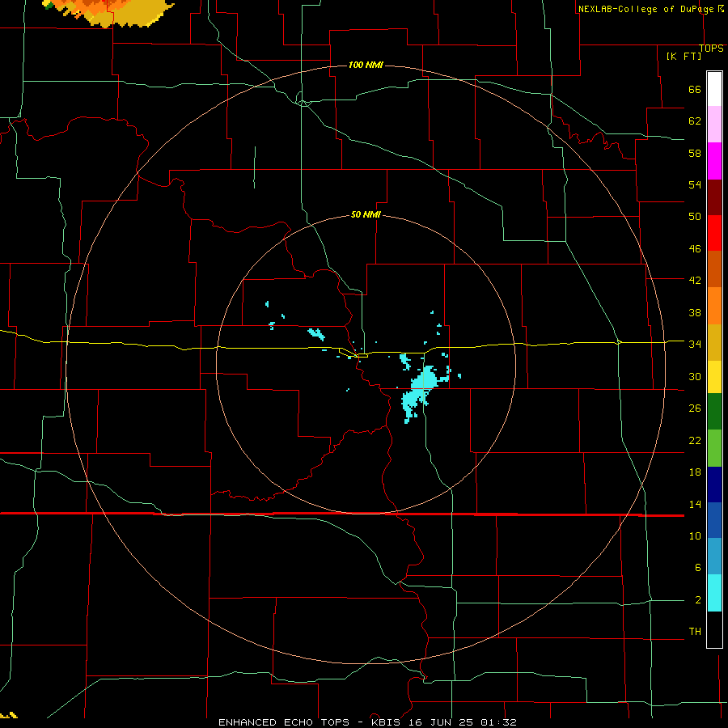Click the 2 legend value
Screen dimensions: 728x728
click(697, 600)
